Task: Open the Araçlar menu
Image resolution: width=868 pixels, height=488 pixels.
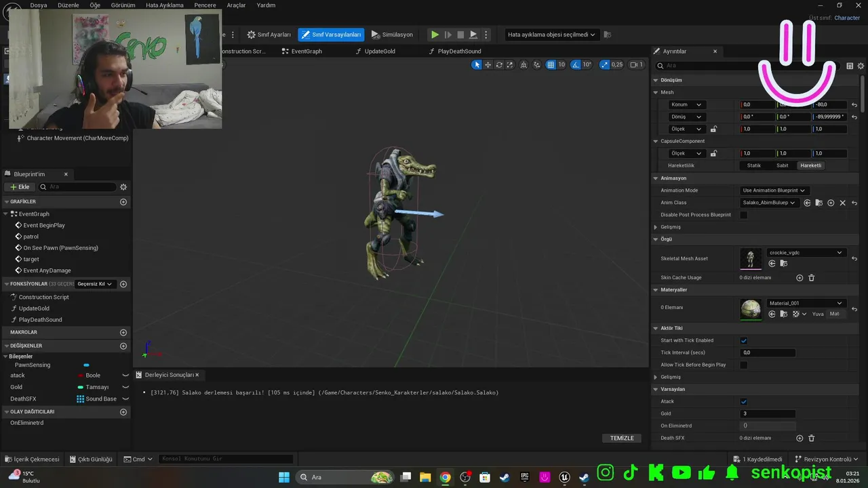Action: click(x=236, y=5)
